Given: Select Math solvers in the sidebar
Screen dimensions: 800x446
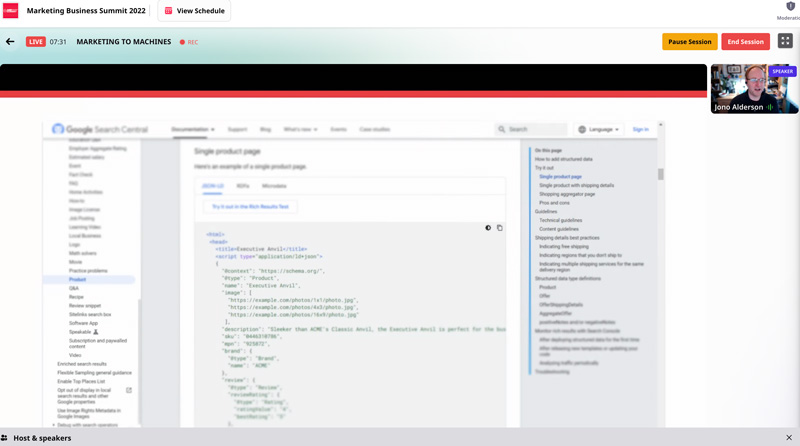Looking at the screenshot, I should [82, 253].
